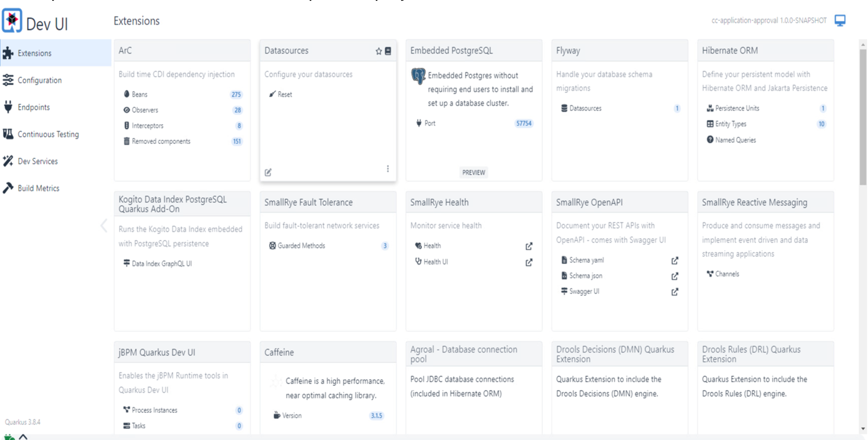The height and width of the screenshot is (440, 868).
Task: Open the Beans link in the ArC card
Action: (x=140, y=94)
